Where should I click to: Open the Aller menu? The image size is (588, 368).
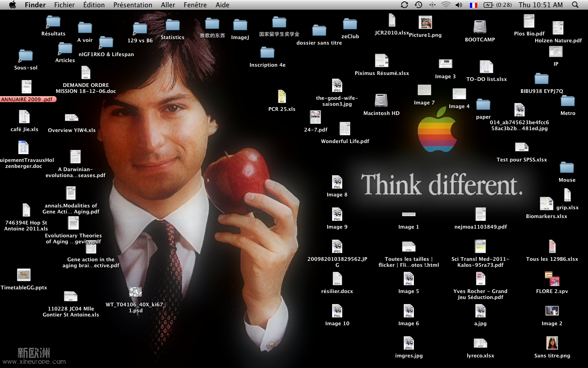[168, 5]
